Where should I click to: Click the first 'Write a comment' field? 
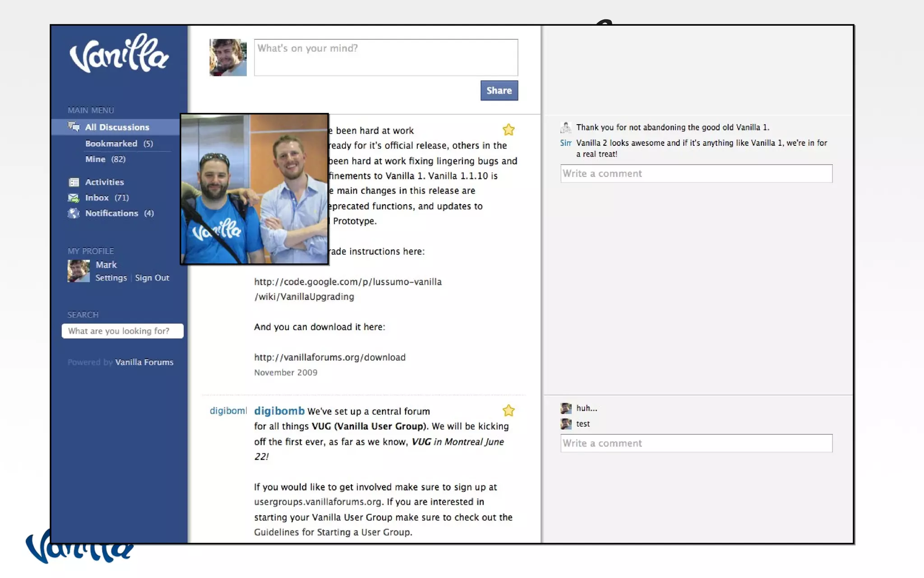pos(696,174)
